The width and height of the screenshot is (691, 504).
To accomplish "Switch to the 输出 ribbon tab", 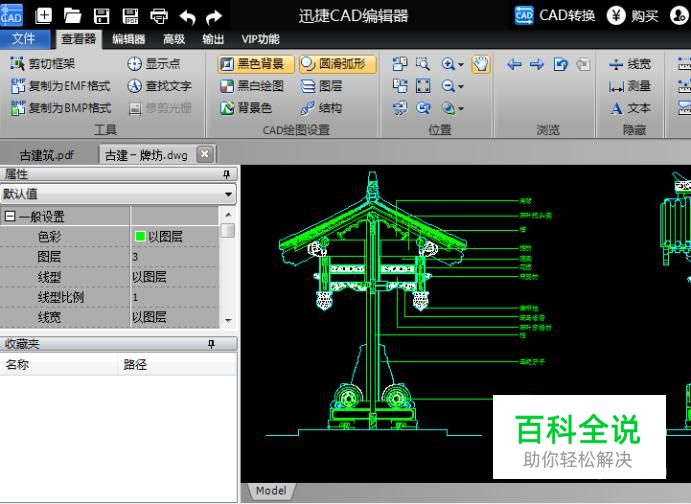I will click(213, 39).
